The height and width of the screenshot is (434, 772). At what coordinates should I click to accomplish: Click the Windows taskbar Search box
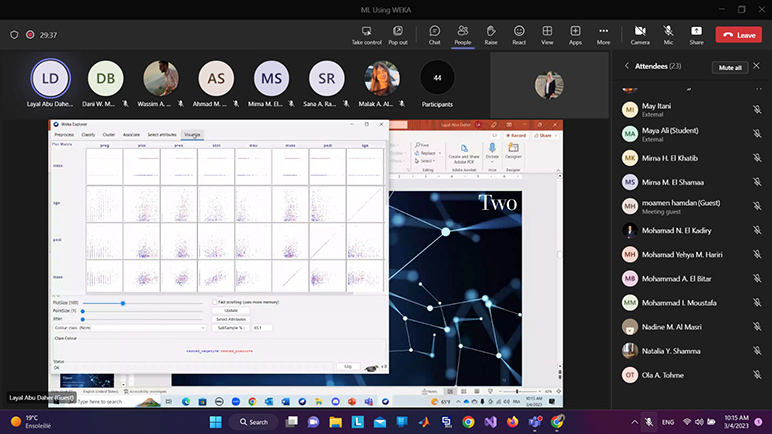coord(253,422)
